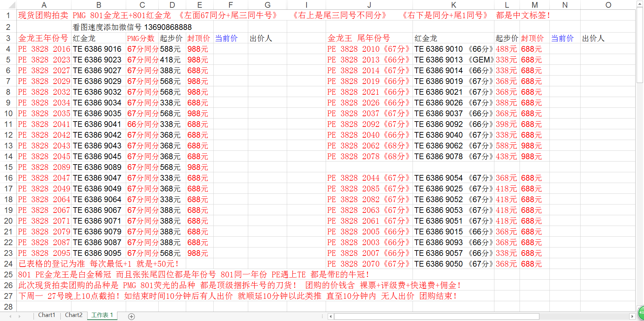
Task: Click the horizontal scrollbar thumb
Action: 436,316
